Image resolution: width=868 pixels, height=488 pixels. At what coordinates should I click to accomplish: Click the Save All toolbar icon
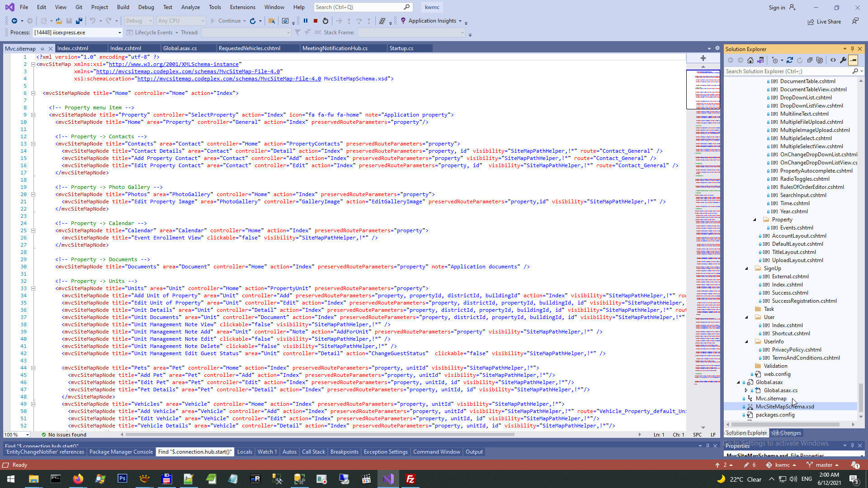[x=79, y=21]
